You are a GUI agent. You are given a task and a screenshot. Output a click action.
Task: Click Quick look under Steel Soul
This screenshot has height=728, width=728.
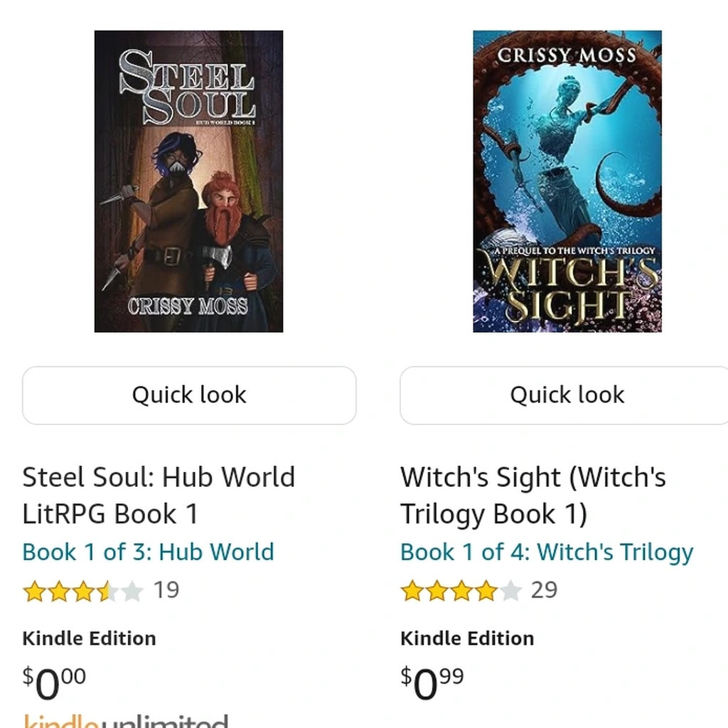pos(189,395)
